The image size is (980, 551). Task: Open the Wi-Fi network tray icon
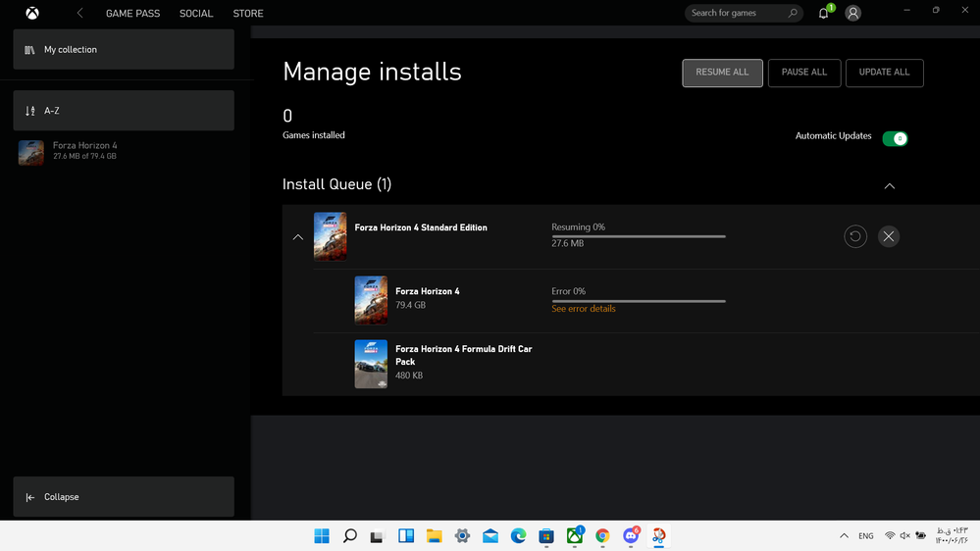coord(890,535)
